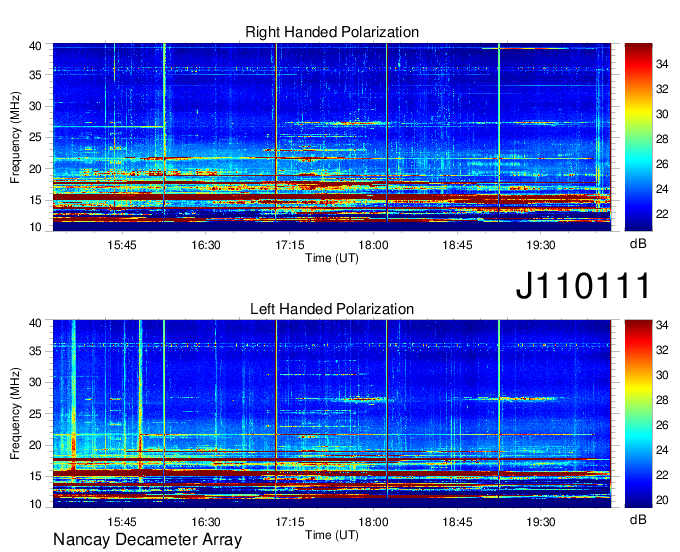Click the bottom plot's color bar
The height and width of the screenshot is (552, 680).
click(x=638, y=413)
